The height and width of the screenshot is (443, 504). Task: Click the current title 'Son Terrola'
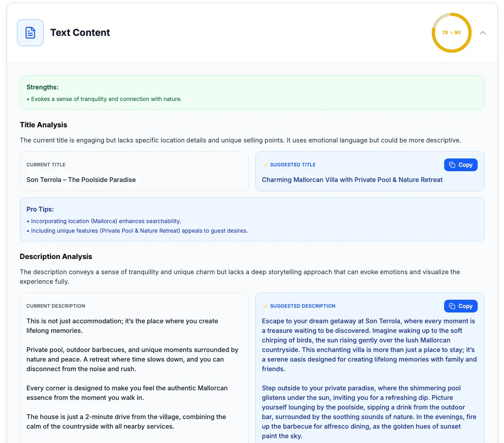point(81,180)
